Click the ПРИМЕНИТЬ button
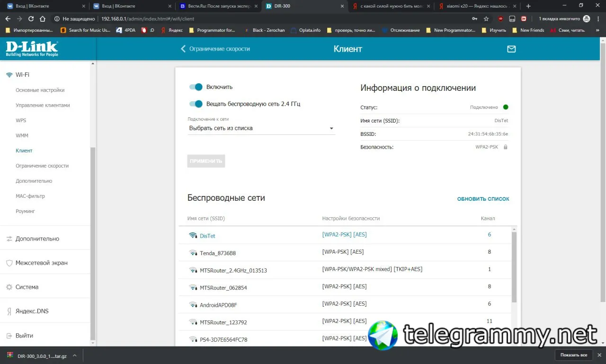 206,161
